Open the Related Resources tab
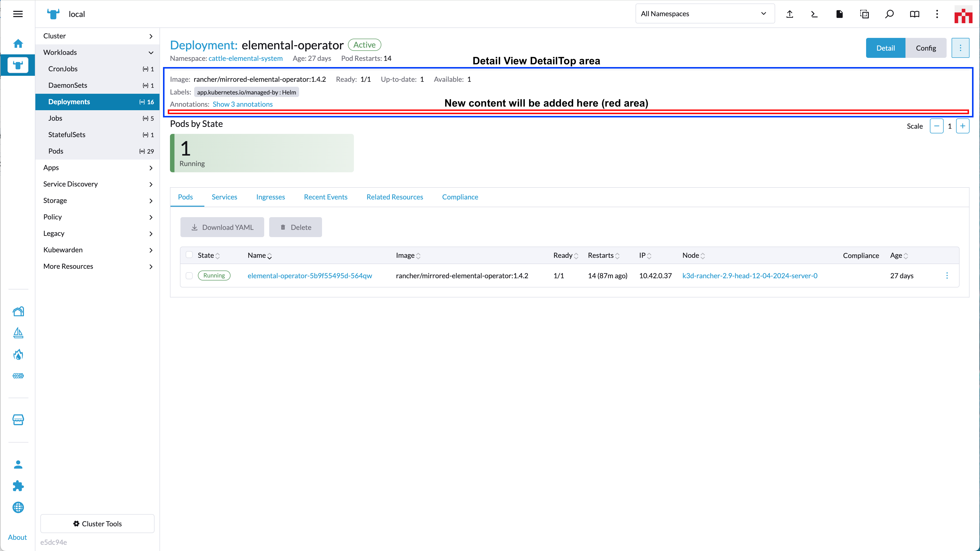 tap(395, 197)
